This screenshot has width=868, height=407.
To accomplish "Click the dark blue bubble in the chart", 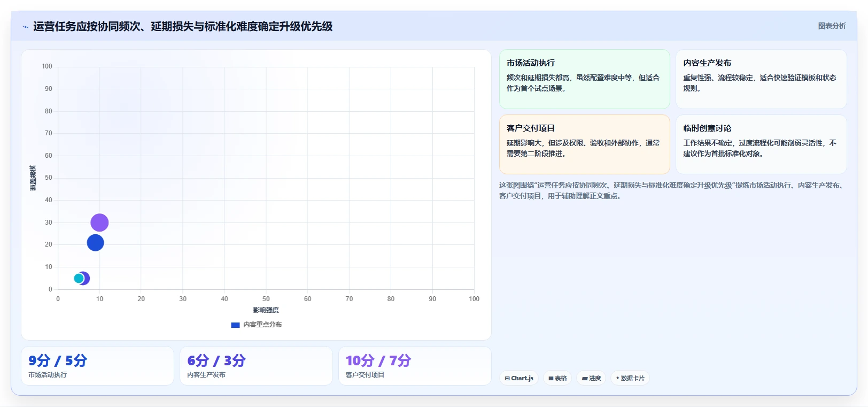I will [x=95, y=243].
